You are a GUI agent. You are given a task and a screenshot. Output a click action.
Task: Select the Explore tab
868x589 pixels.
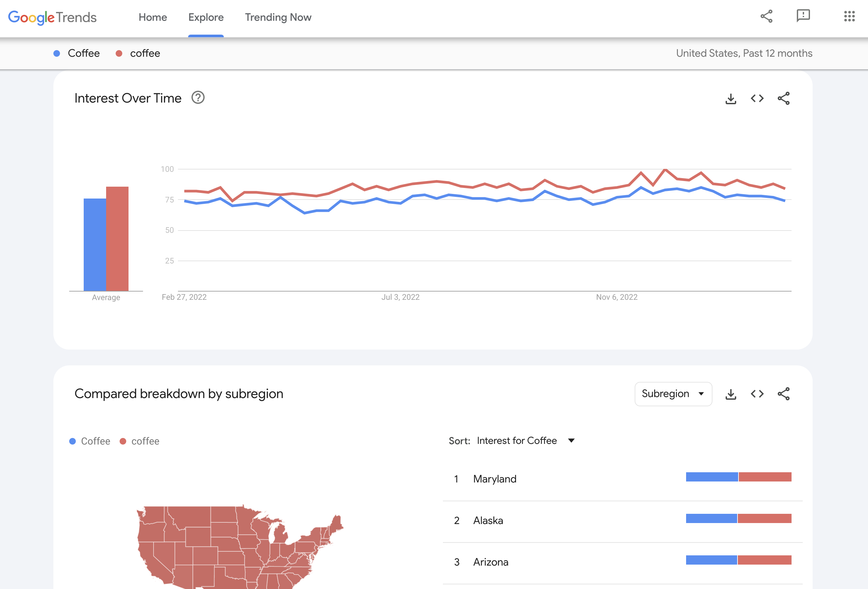tap(206, 16)
